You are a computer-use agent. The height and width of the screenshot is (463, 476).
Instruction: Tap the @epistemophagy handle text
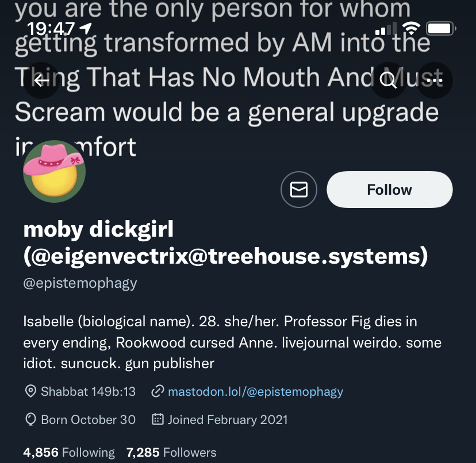(x=80, y=283)
